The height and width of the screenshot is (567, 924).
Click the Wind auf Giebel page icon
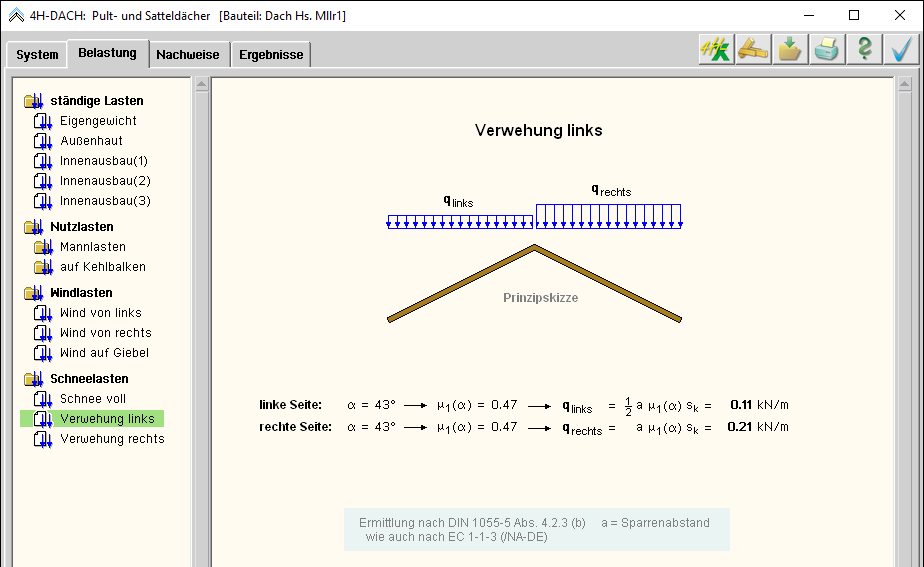coord(42,353)
